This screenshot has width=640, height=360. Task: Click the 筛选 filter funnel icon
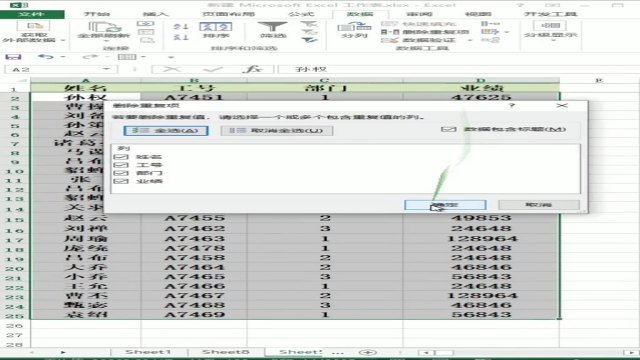point(273,27)
